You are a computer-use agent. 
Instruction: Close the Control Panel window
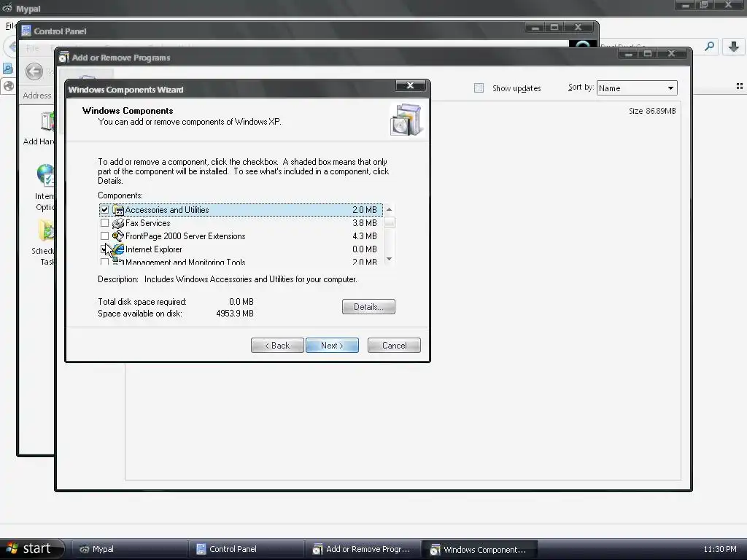[x=578, y=27]
